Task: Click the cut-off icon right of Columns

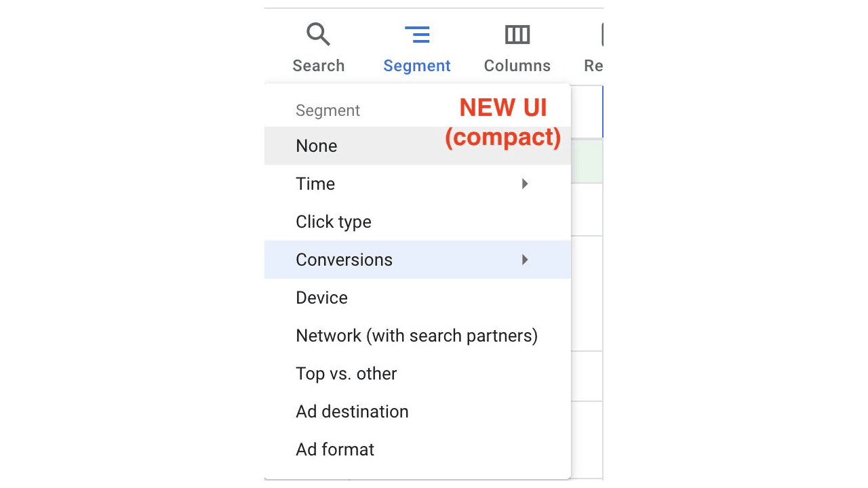Action: [x=601, y=35]
